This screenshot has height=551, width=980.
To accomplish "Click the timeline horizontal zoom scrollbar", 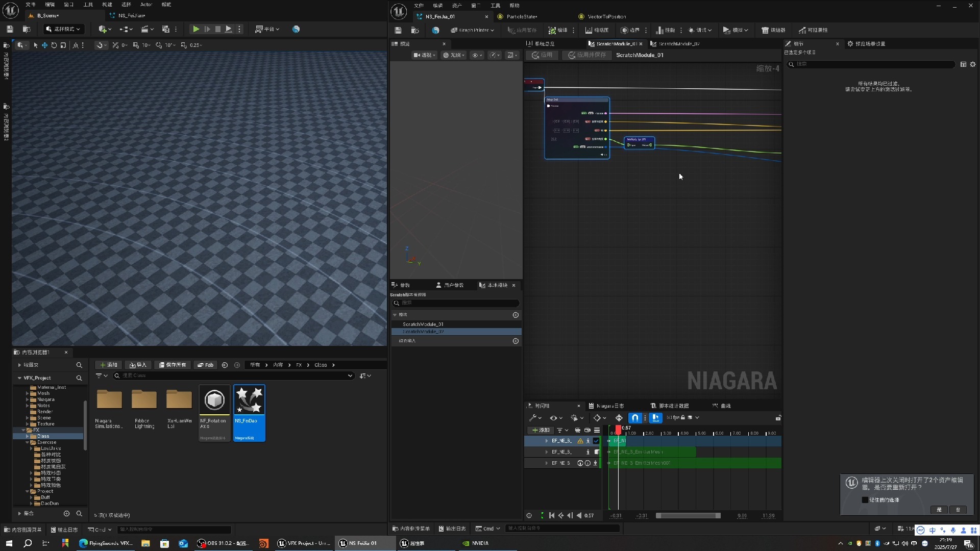I will (x=688, y=516).
